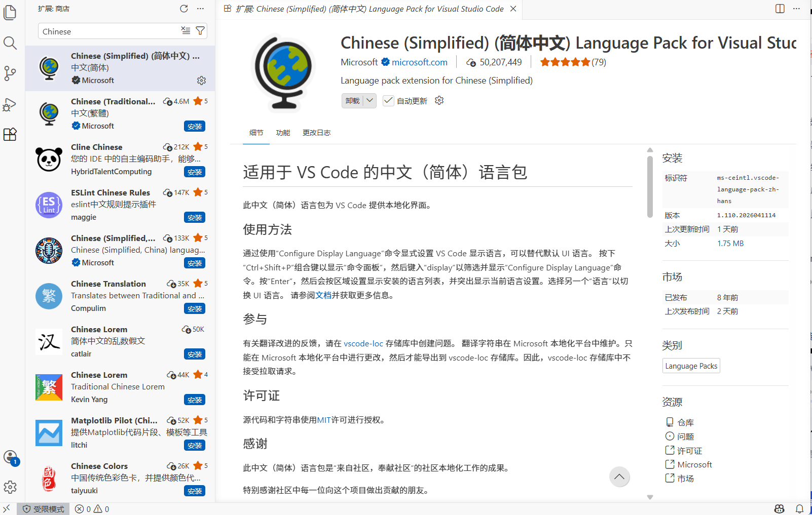Open the Run and Debug view
Viewport: 812px width, 515px height.
pos(10,105)
